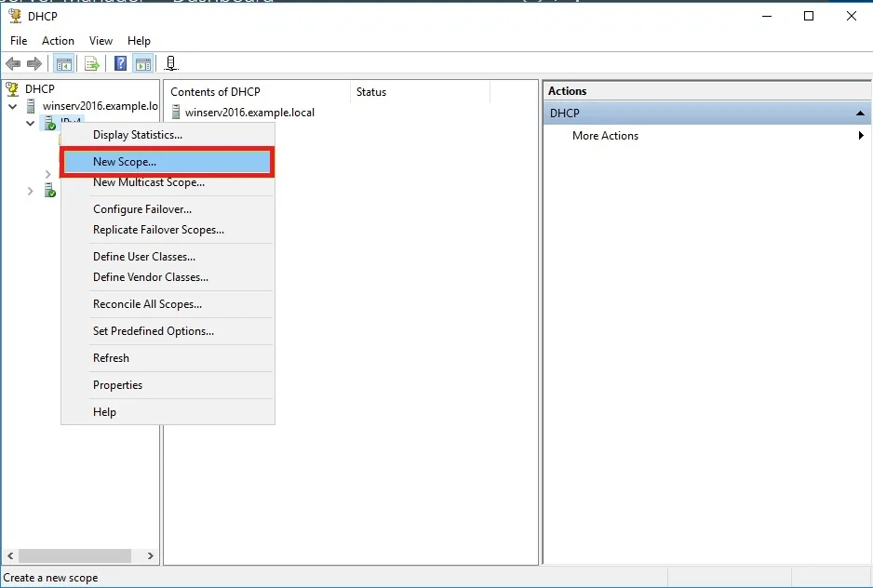
Task: Open Help via the blue question mark icon
Action: 120,63
